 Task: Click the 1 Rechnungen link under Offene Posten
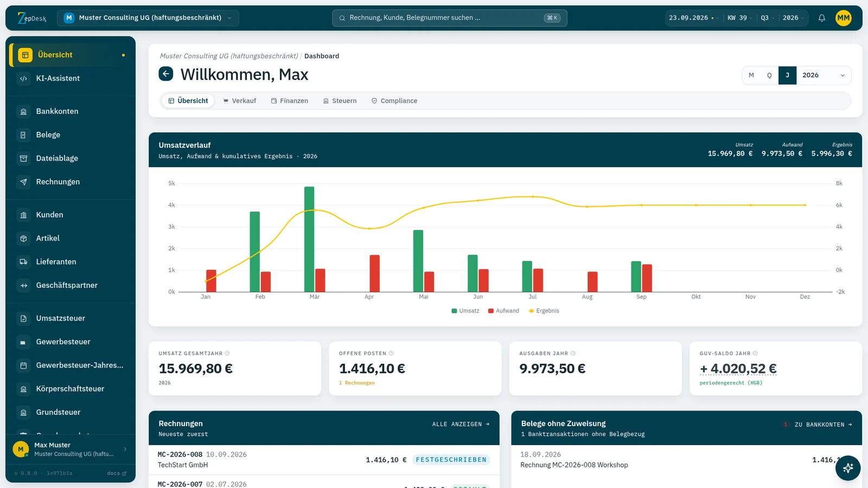pyautogui.click(x=357, y=383)
